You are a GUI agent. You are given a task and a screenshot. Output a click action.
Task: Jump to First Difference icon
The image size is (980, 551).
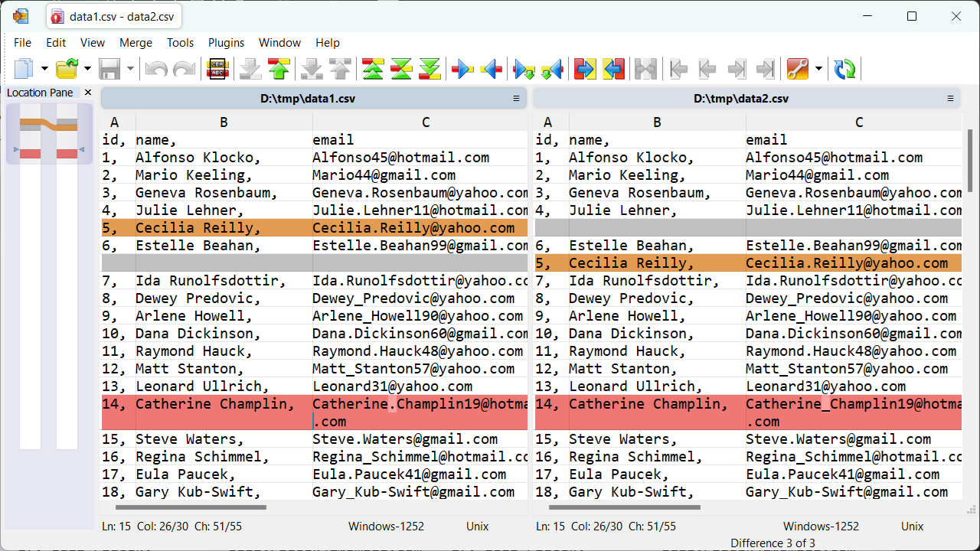(x=373, y=70)
